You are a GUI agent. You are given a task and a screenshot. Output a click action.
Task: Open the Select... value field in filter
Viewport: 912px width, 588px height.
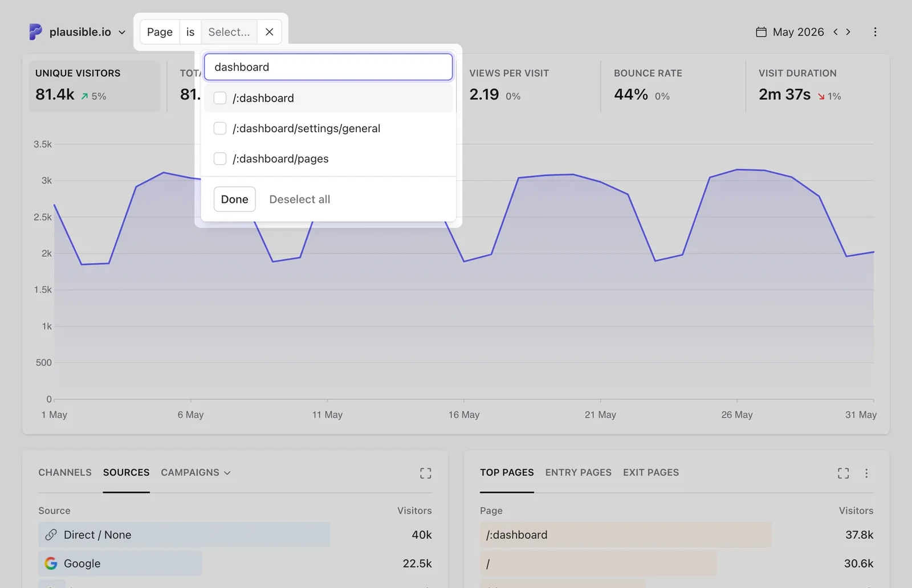coord(229,32)
